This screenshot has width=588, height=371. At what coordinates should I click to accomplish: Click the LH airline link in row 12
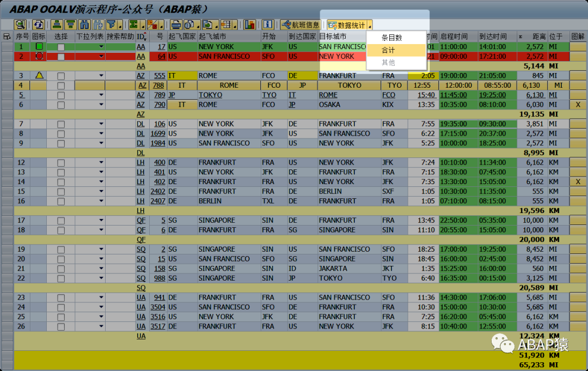[140, 162]
